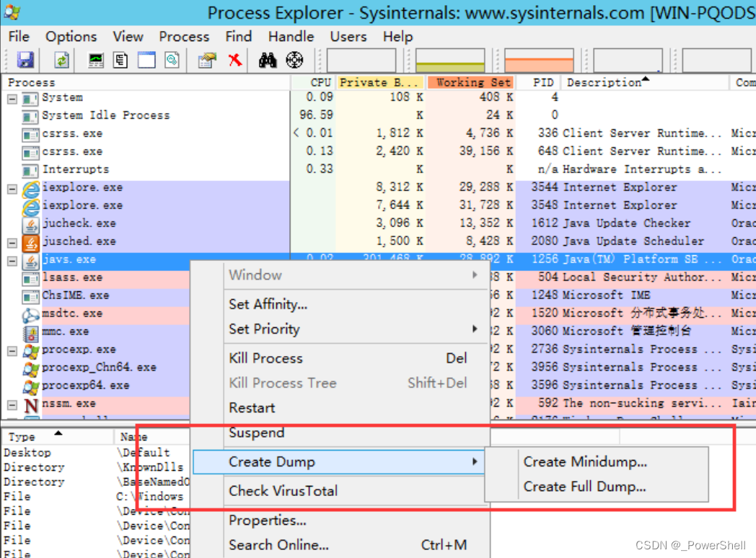Select Suspend in context menu
The image size is (756, 558).
pos(341,433)
